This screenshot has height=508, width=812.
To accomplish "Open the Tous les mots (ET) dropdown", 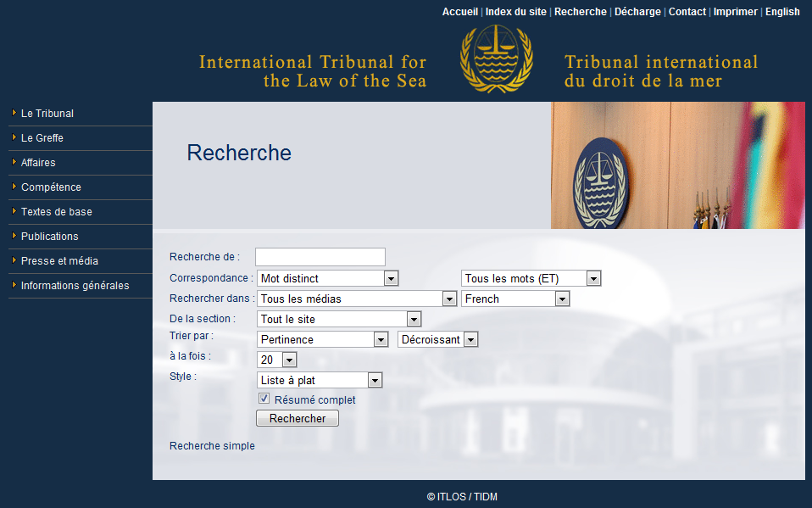I will coord(531,278).
